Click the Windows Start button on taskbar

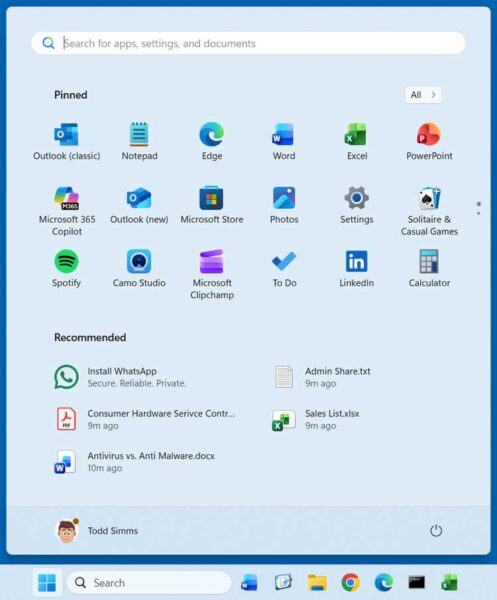(47, 583)
